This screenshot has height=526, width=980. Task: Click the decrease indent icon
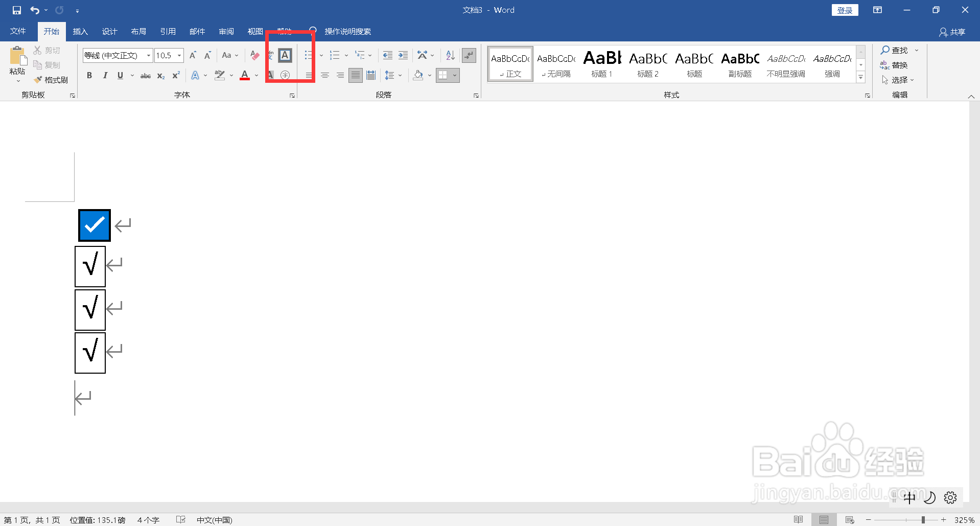388,55
